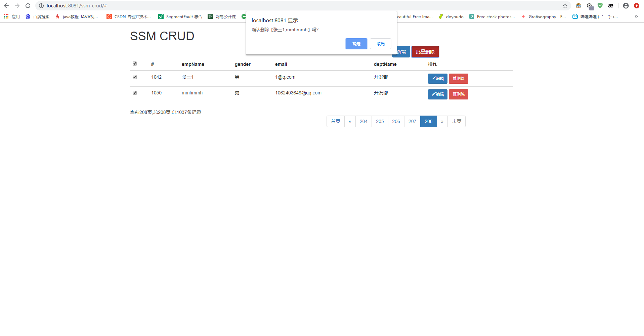Click the 哔哩哔哩 bilibili bookmark icon

pyautogui.click(x=574, y=16)
